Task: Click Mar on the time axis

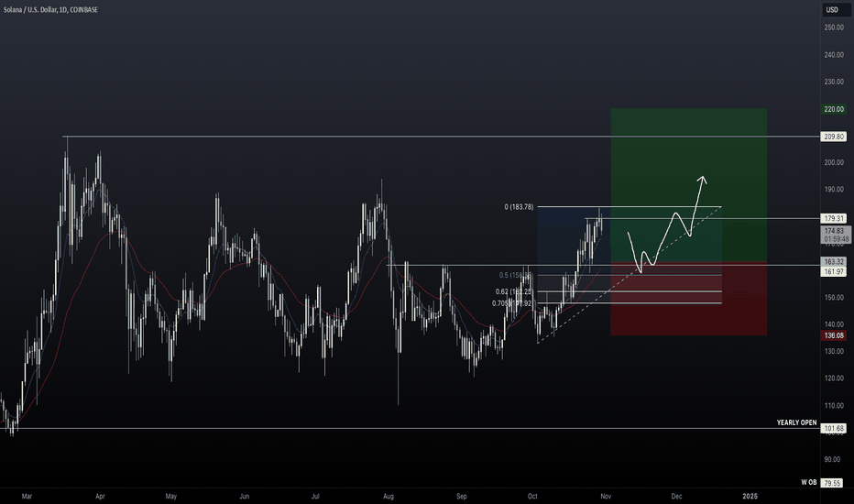Action: click(27, 497)
